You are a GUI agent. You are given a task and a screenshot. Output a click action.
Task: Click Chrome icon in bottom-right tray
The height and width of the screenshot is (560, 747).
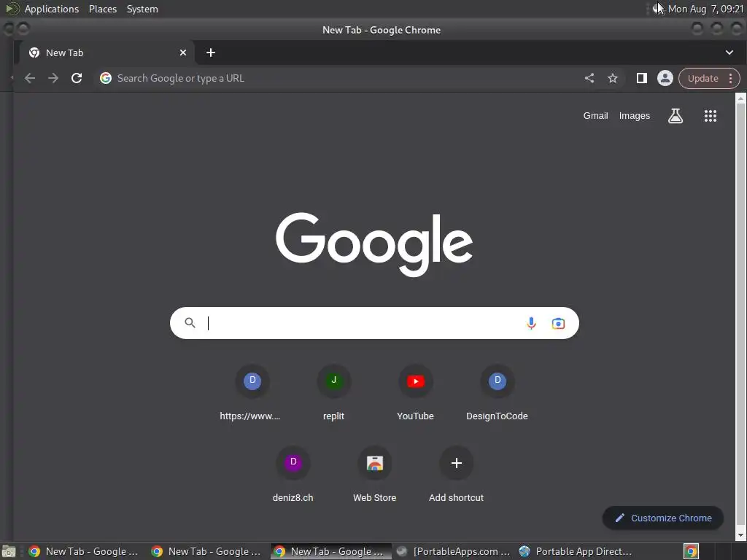click(691, 551)
